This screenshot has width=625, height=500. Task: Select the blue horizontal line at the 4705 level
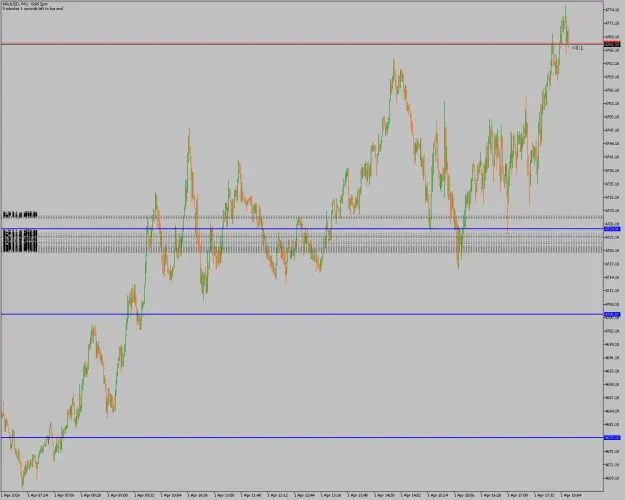302,315
